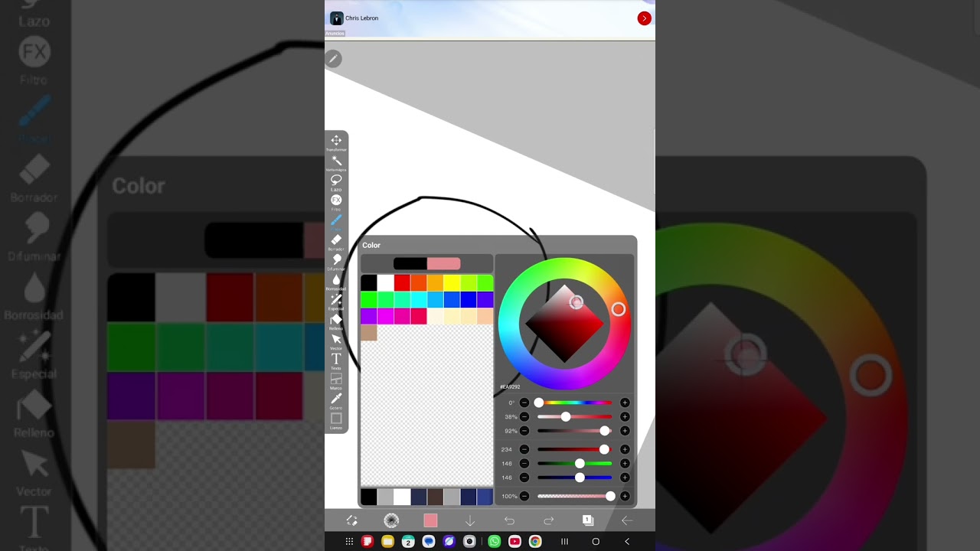Image resolution: width=980 pixels, height=551 pixels.
Task: Select the Especial tool
Action: pyautogui.click(x=336, y=302)
